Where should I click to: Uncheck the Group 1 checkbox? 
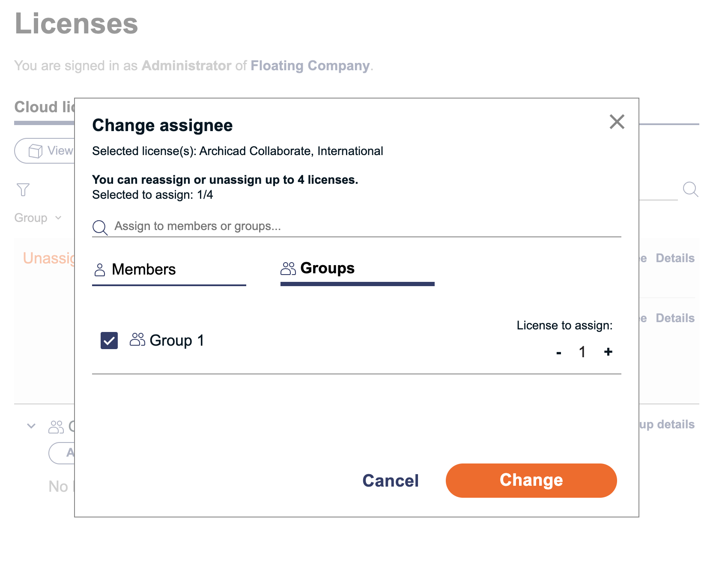coord(109,341)
